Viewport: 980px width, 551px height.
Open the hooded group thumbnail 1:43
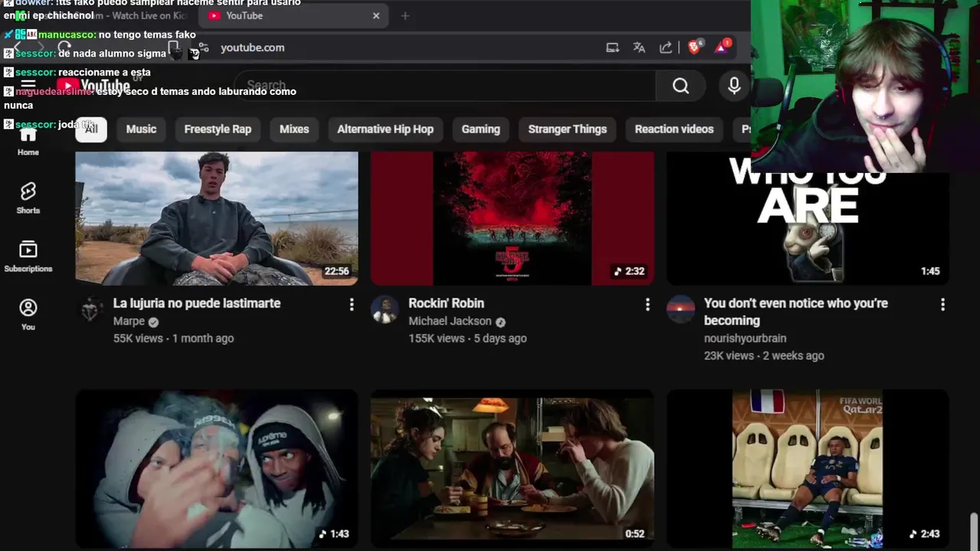pos(217,469)
